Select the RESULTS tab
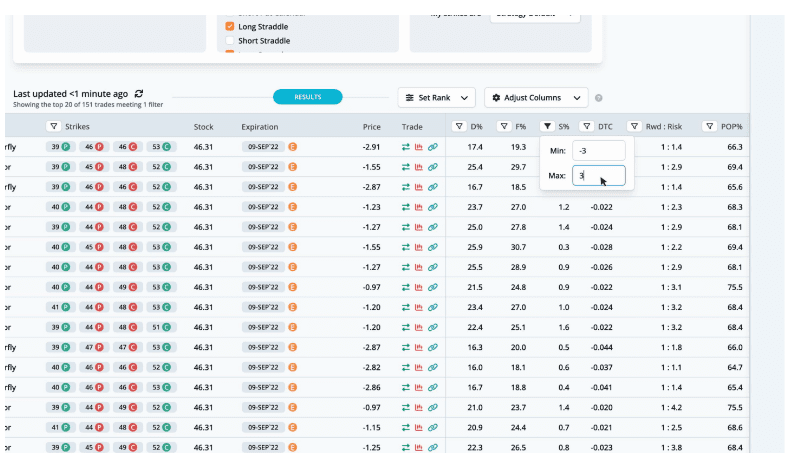This screenshot has height=461, width=792. 307,97
